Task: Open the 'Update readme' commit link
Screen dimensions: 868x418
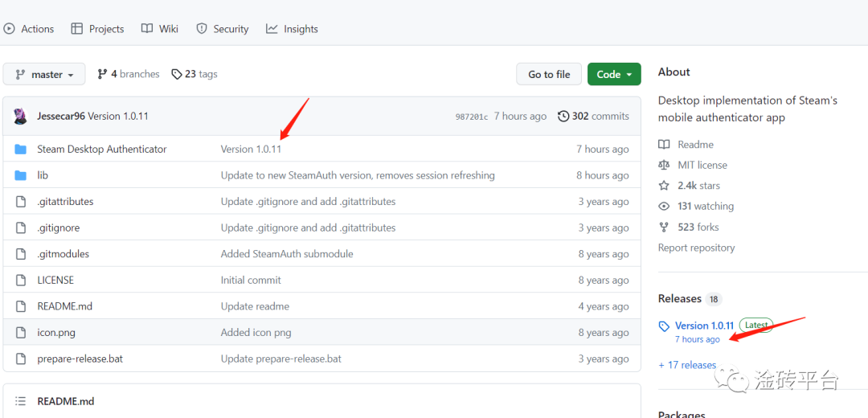Action: [x=255, y=306]
